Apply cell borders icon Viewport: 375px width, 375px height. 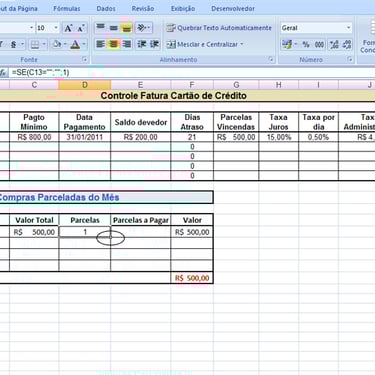[35, 44]
